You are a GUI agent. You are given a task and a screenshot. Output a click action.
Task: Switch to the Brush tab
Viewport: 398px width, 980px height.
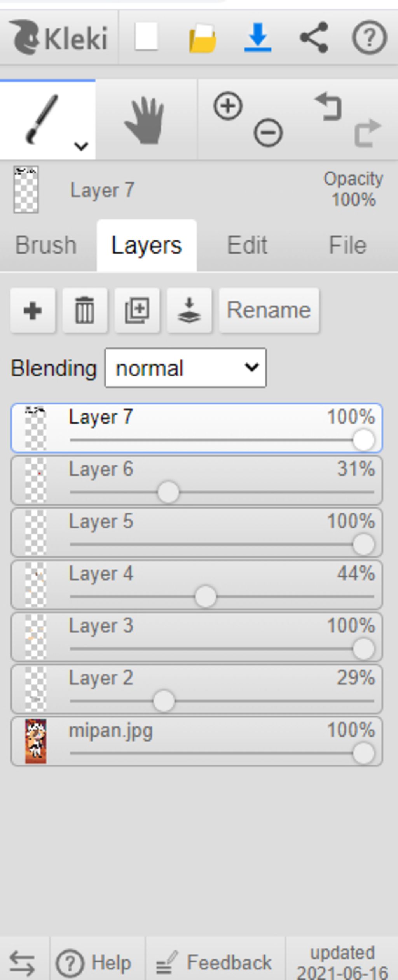[46, 245]
